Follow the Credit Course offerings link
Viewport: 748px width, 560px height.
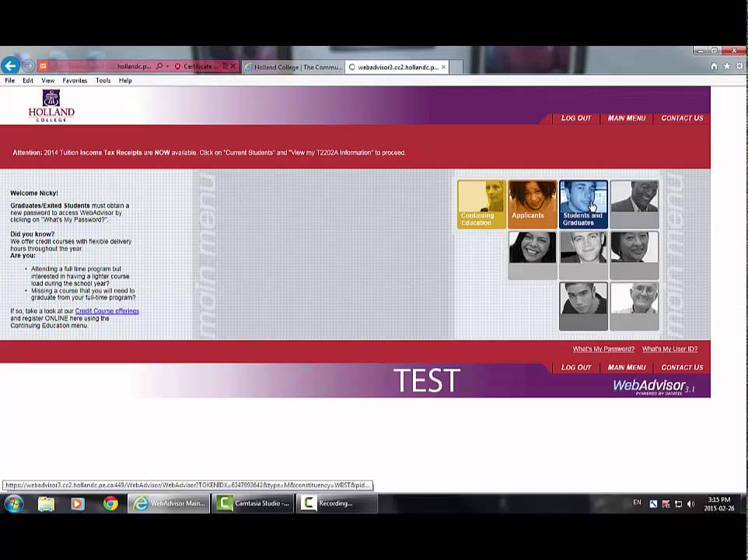coord(107,311)
